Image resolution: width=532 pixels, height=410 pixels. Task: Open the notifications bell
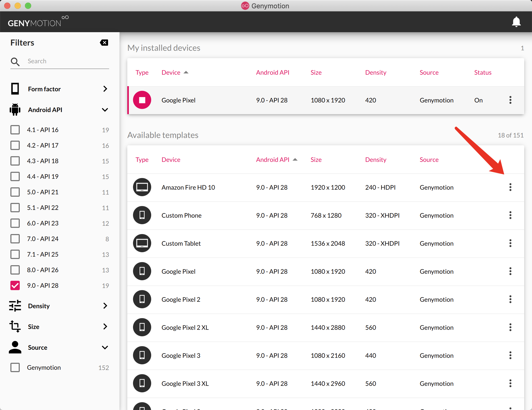pos(516,22)
